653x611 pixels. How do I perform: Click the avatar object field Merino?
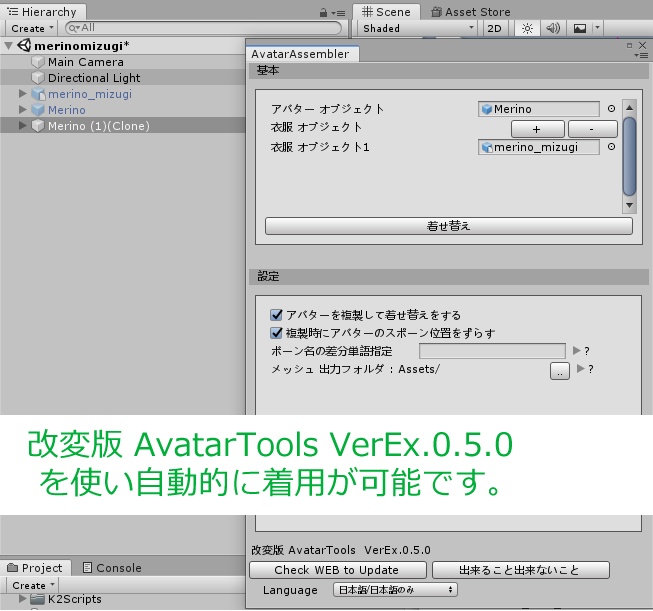[539, 109]
